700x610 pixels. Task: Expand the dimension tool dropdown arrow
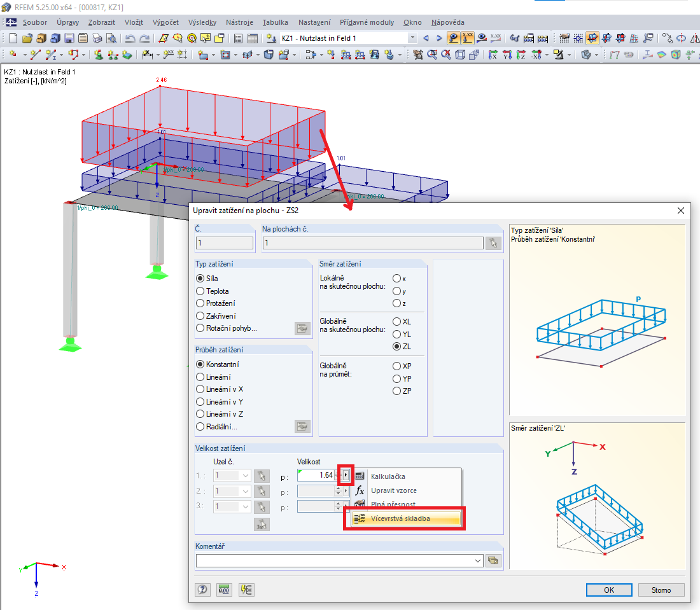point(158,55)
